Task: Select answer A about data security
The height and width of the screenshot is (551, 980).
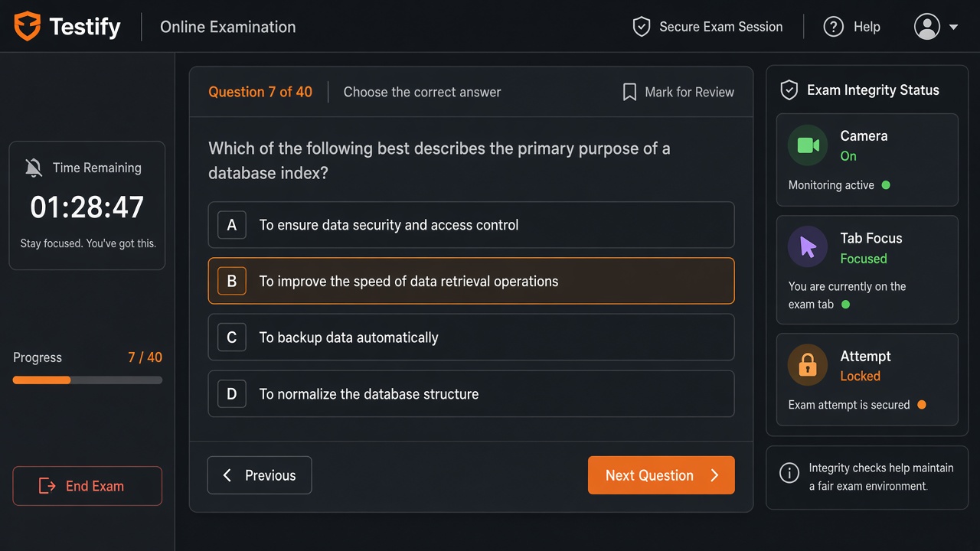Action: pos(471,225)
